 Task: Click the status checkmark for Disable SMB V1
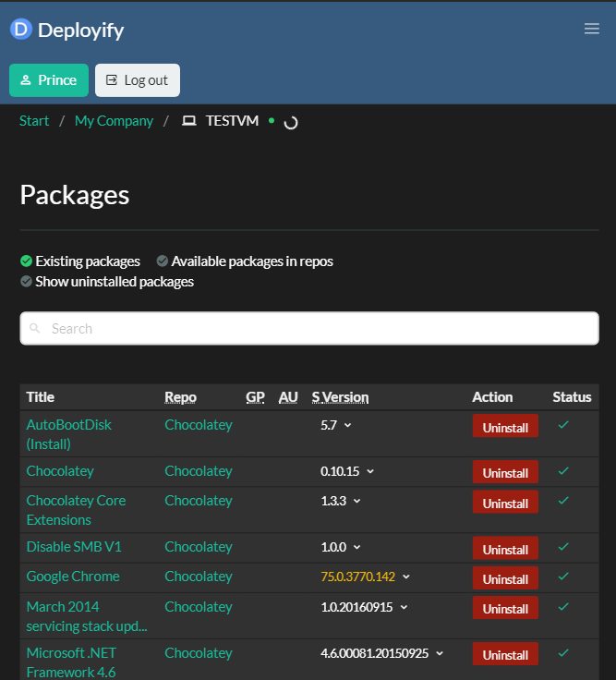point(563,547)
